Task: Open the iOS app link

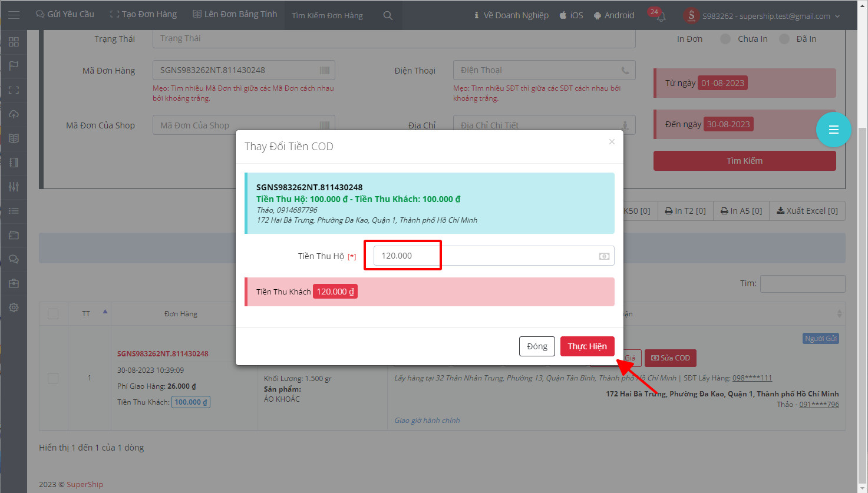Action: tap(571, 15)
